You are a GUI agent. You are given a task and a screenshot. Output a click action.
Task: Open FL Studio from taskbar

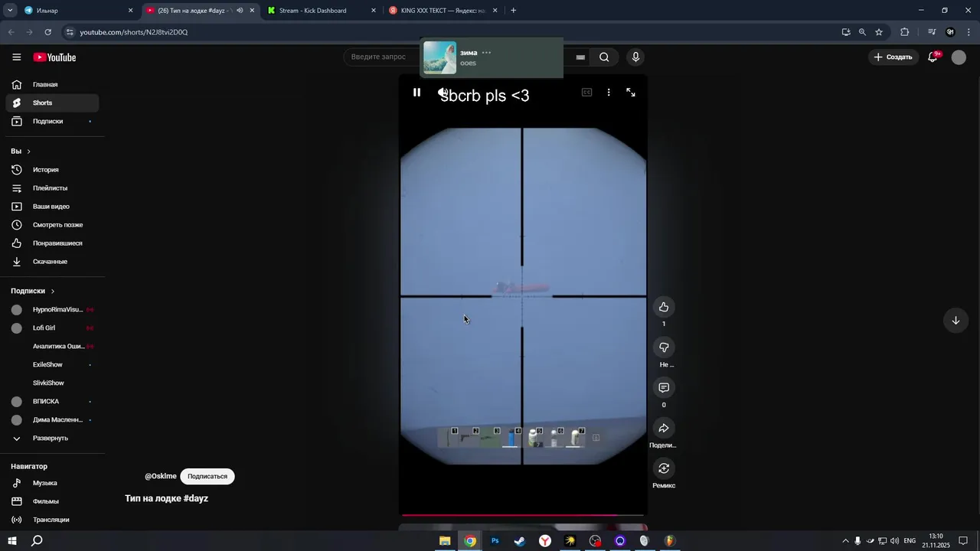tap(670, 541)
